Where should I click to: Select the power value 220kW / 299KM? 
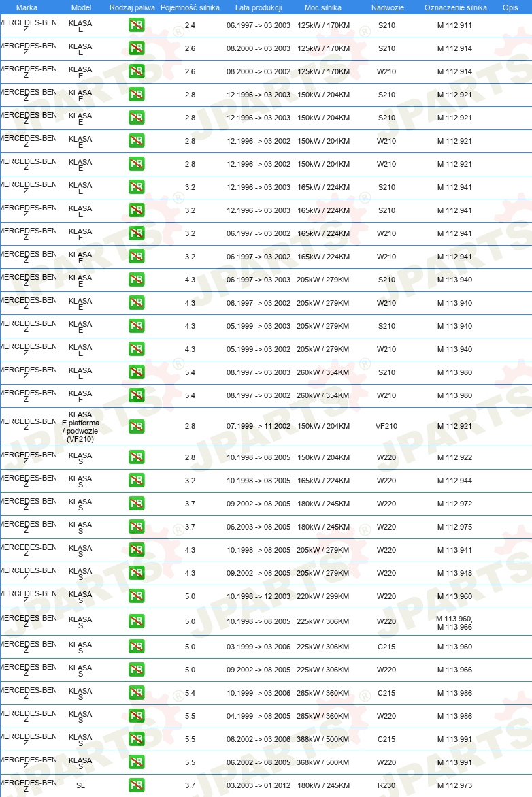point(323,596)
